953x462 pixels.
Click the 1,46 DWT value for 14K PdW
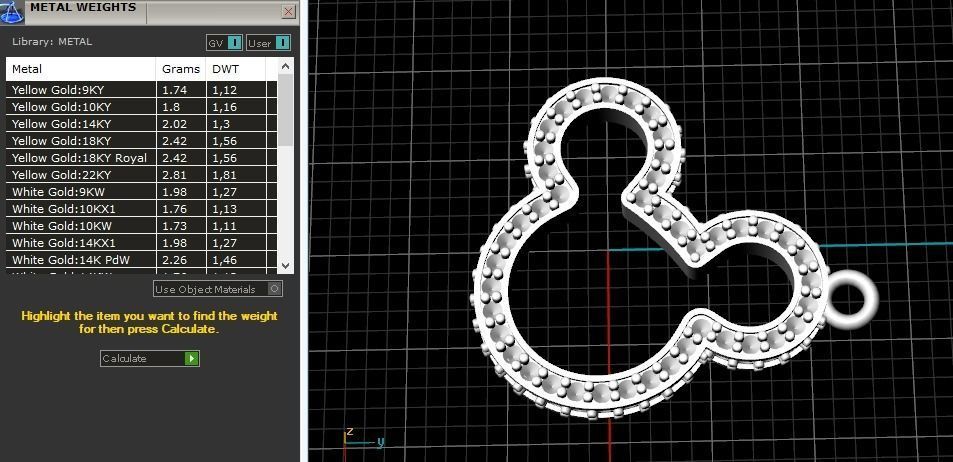click(224, 260)
